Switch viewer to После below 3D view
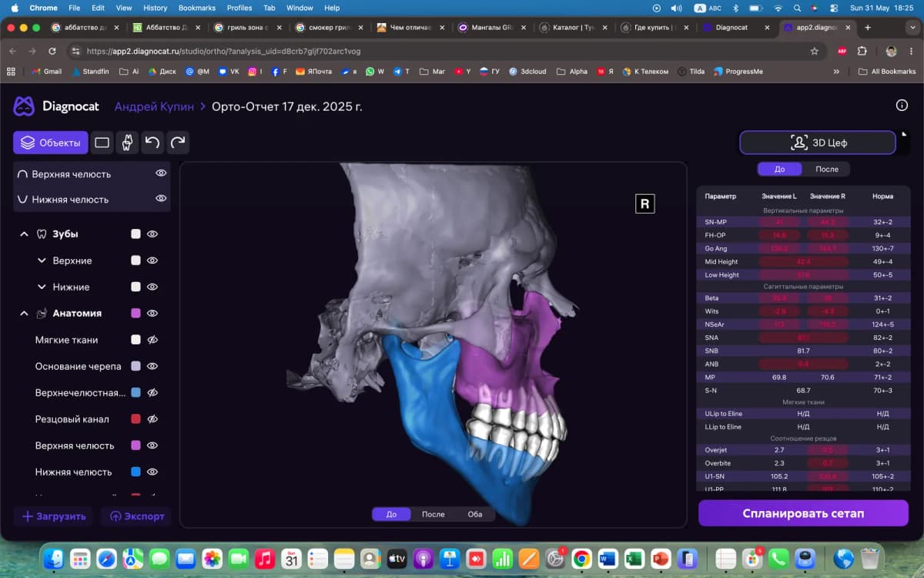The height and width of the screenshot is (578, 924). coord(433,514)
